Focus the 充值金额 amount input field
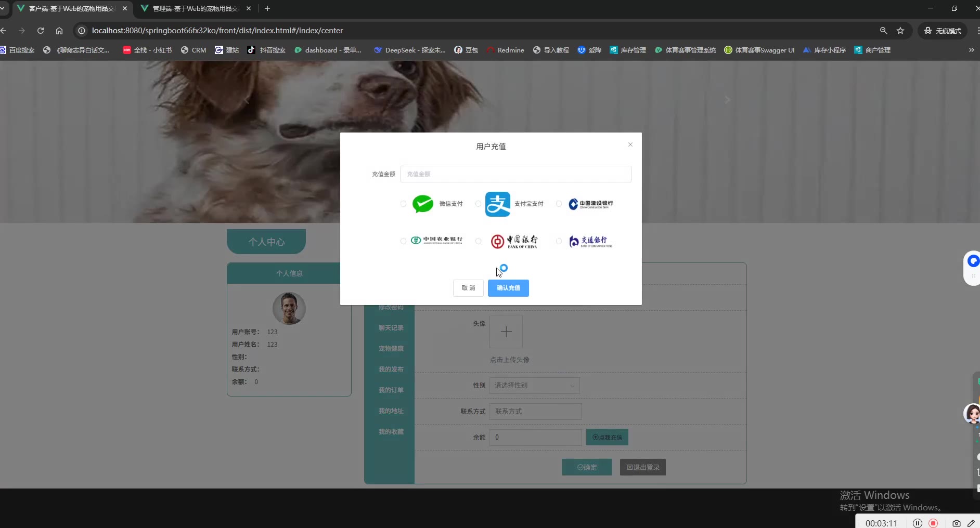 (x=515, y=174)
